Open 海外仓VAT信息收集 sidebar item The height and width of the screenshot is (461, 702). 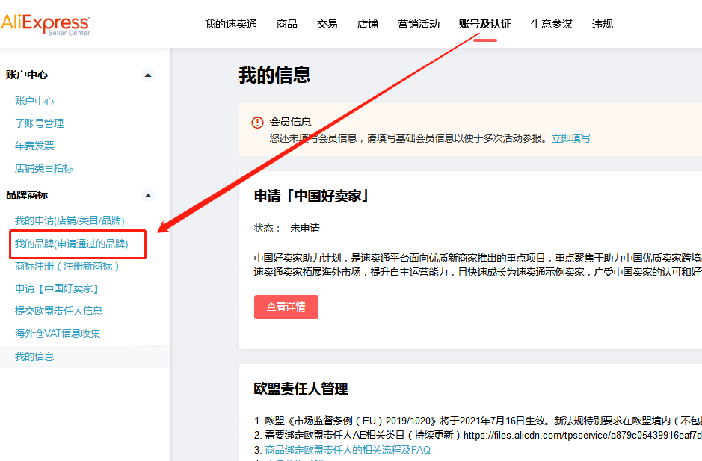(57, 333)
